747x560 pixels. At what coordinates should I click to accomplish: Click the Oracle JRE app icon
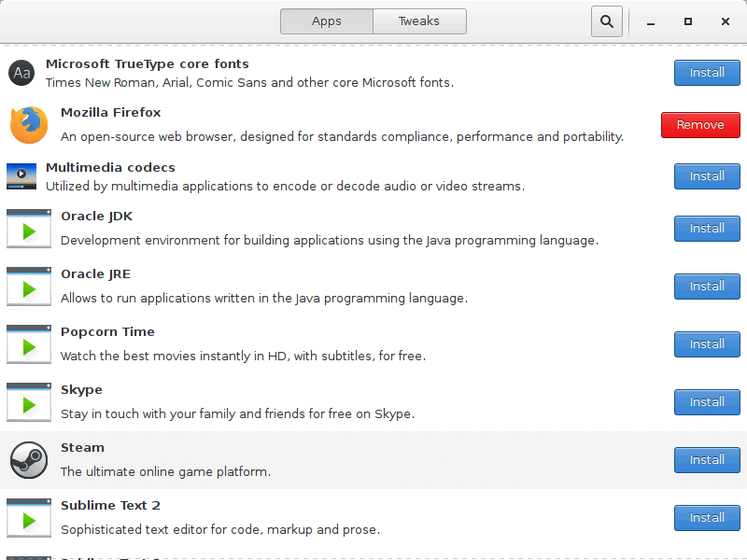[x=29, y=287]
